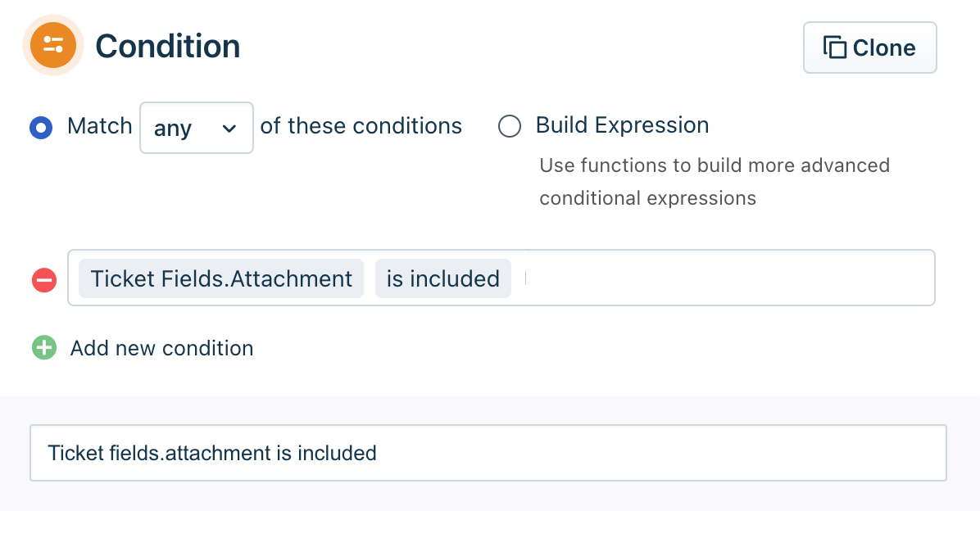Click the Ticket fields.attachment is included summary box
Viewport: 980px width, 547px height.
(x=488, y=453)
